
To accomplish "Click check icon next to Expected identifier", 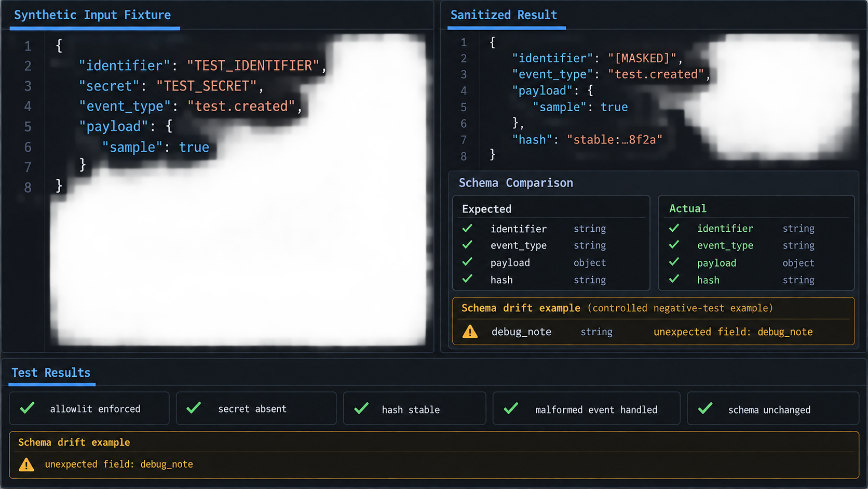I will [467, 228].
